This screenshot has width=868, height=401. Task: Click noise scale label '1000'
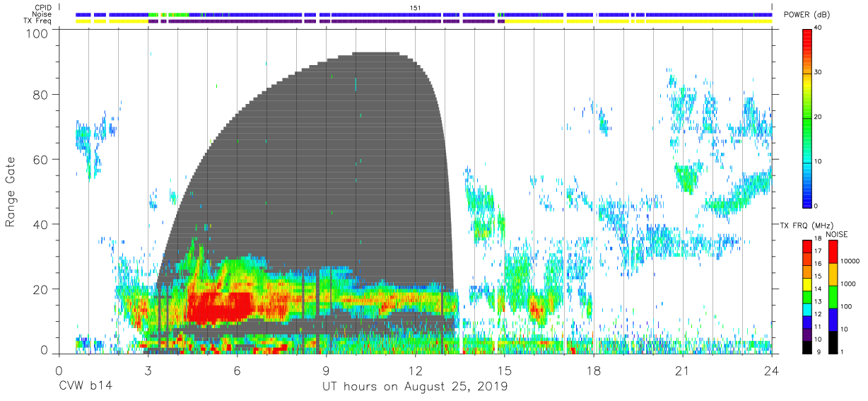click(x=848, y=284)
